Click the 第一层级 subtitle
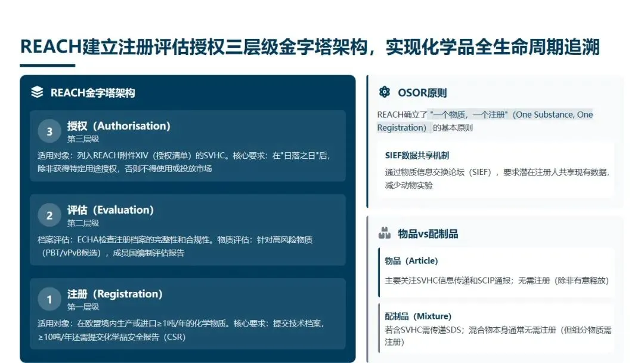The width and height of the screenshot is (644, 363). (83, 307)
